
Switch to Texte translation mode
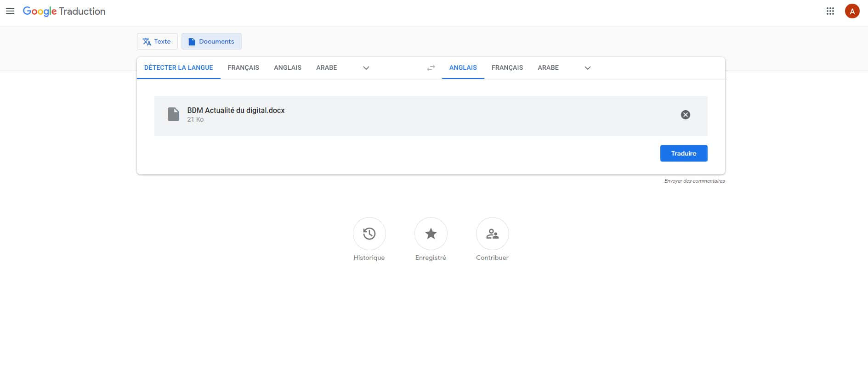point(157,41)
